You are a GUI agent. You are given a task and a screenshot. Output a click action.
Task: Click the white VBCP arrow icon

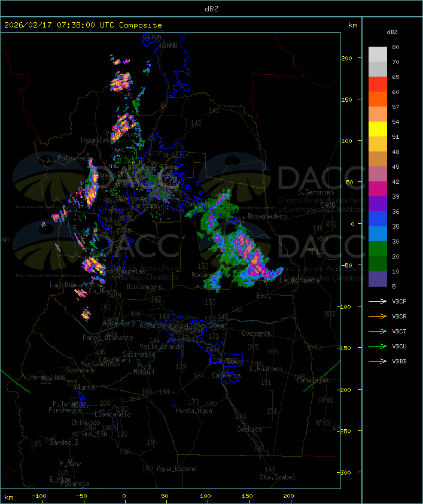pos(378,301)
